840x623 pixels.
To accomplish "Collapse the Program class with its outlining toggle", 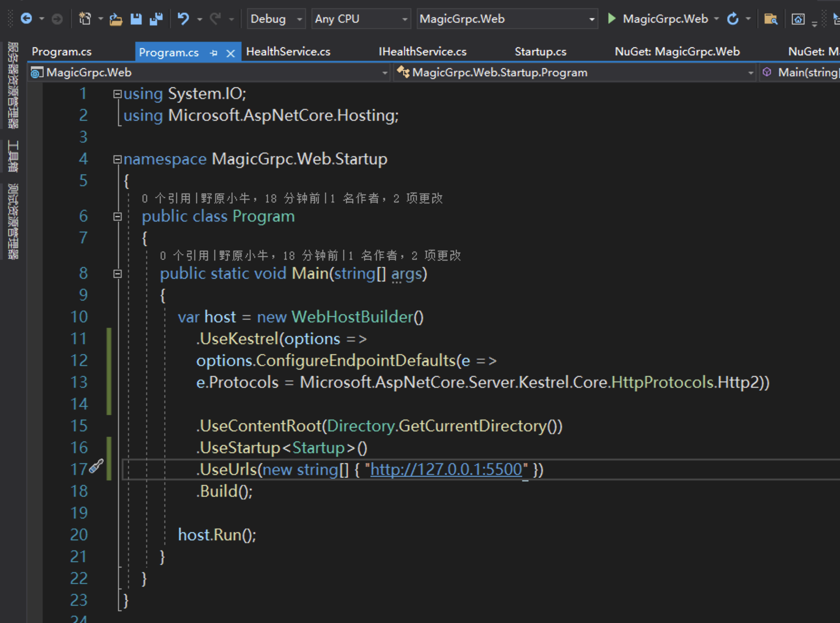I will 117,217.
